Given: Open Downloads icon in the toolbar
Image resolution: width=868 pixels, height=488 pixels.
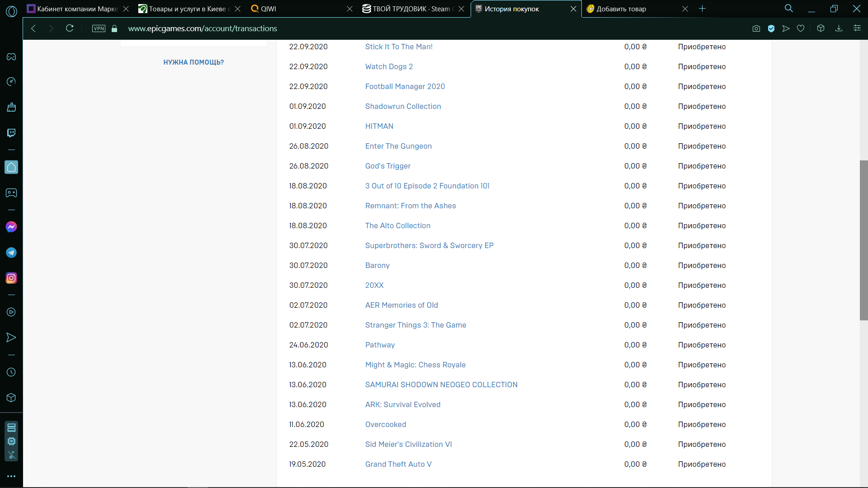Looking at the screenshot, I should coord(839,28).
